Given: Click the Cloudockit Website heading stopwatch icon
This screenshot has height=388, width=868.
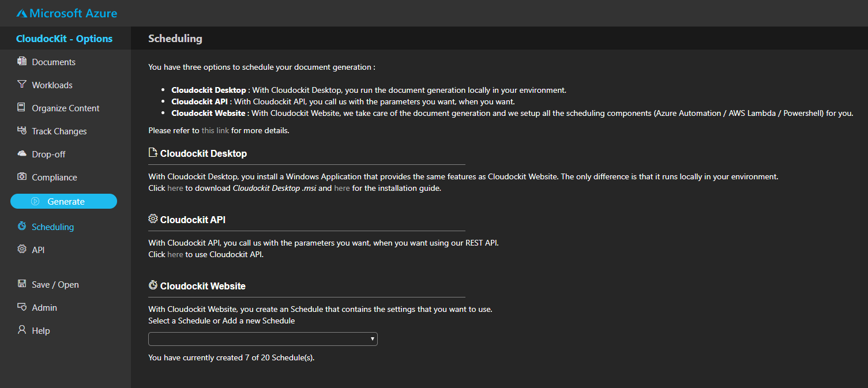Looking at the screenshot, I should click(x=153, y=285).
